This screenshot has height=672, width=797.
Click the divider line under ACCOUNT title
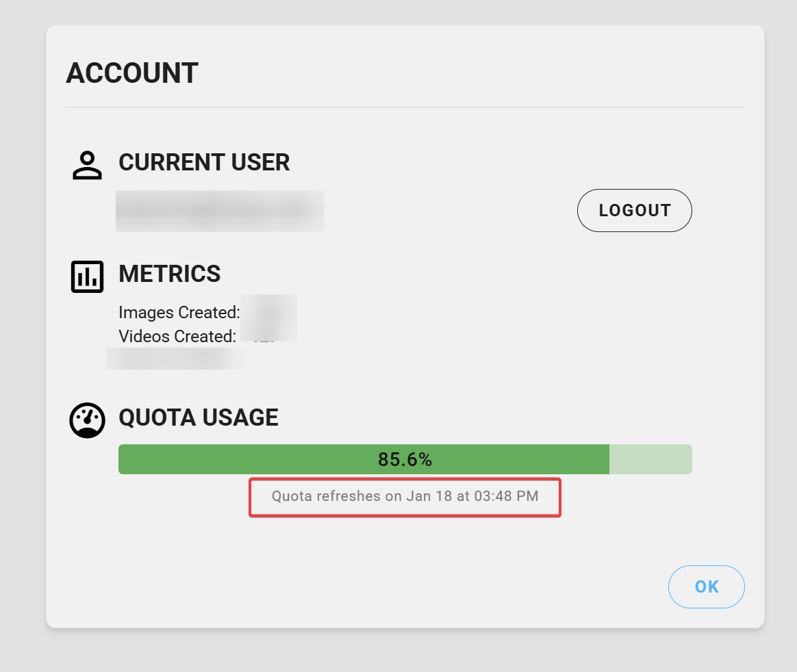(x=405, y=107)
